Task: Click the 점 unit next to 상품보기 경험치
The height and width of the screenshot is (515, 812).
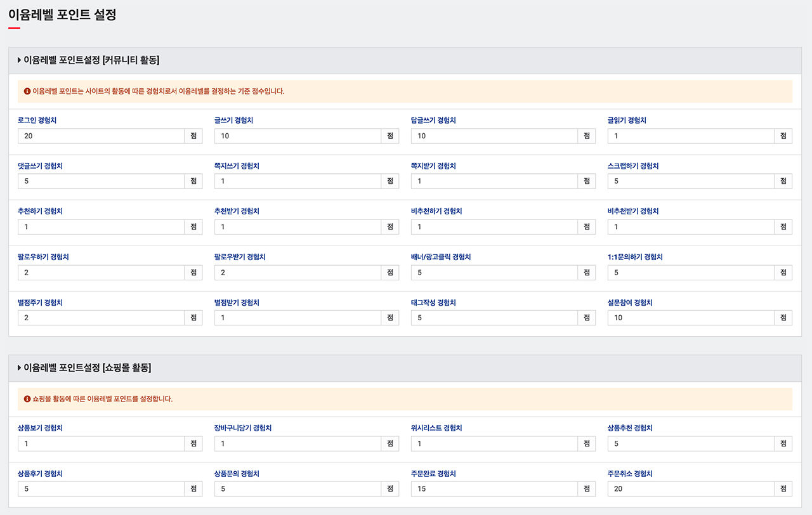Action: pos(193,443)
